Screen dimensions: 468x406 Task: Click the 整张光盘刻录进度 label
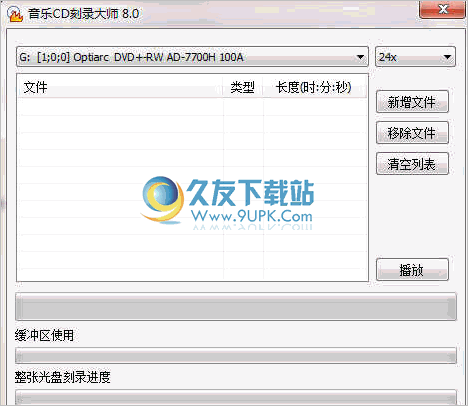pos(63,377)
